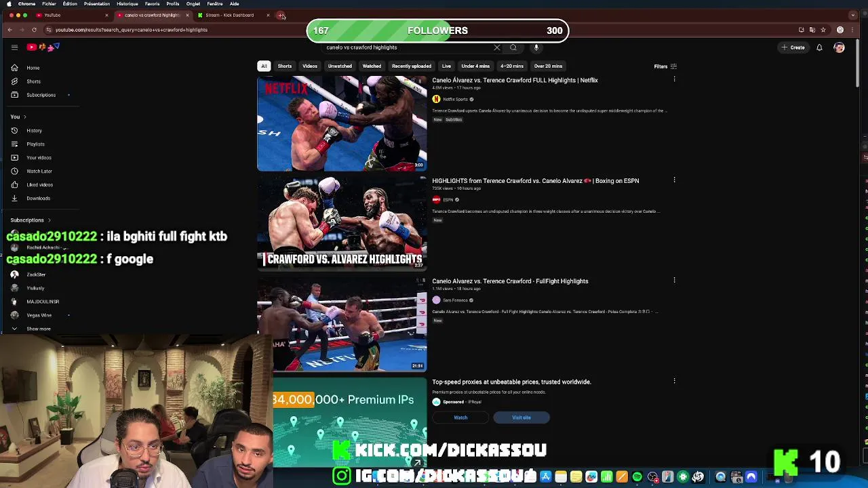Image resolution: width=868 pixels, height=488 pixels.
Task: Select the Videos filter chip
Action: (x=310, y=66)
